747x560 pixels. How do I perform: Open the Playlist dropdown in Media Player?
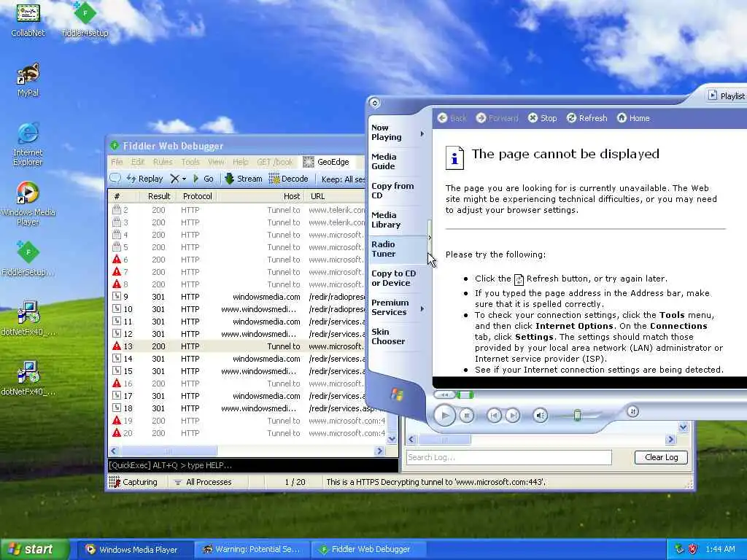[x=727, y=96]
